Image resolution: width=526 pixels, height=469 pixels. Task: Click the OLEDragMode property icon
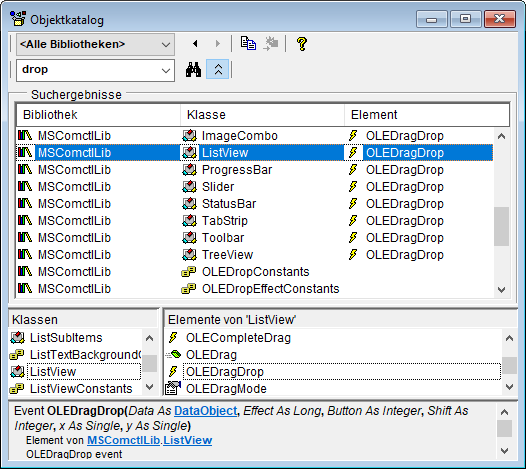point(173,388)
